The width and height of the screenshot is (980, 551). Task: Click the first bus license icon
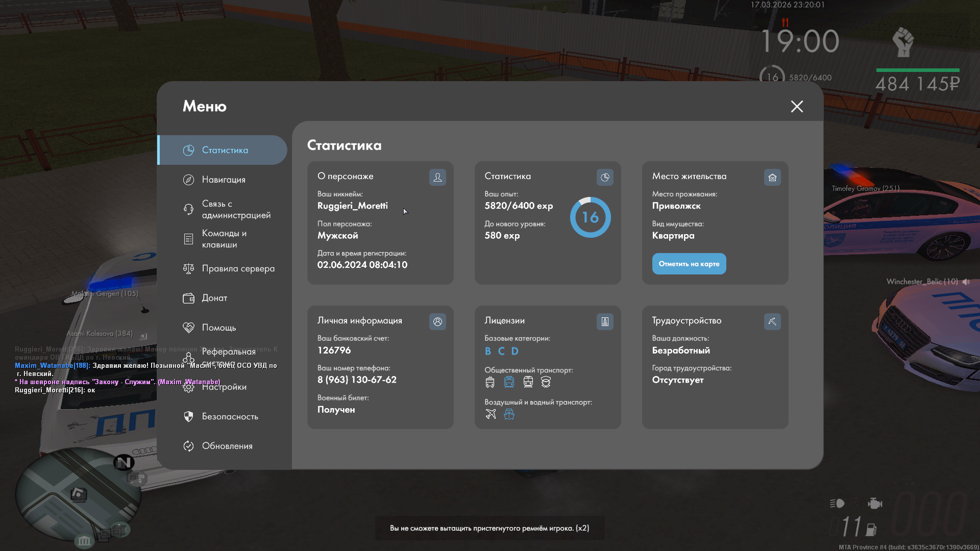[x=490, y=382]
